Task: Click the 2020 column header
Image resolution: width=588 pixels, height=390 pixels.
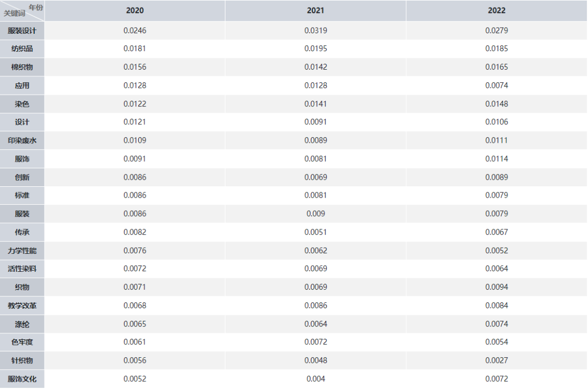Action: [x=134, y=10]
